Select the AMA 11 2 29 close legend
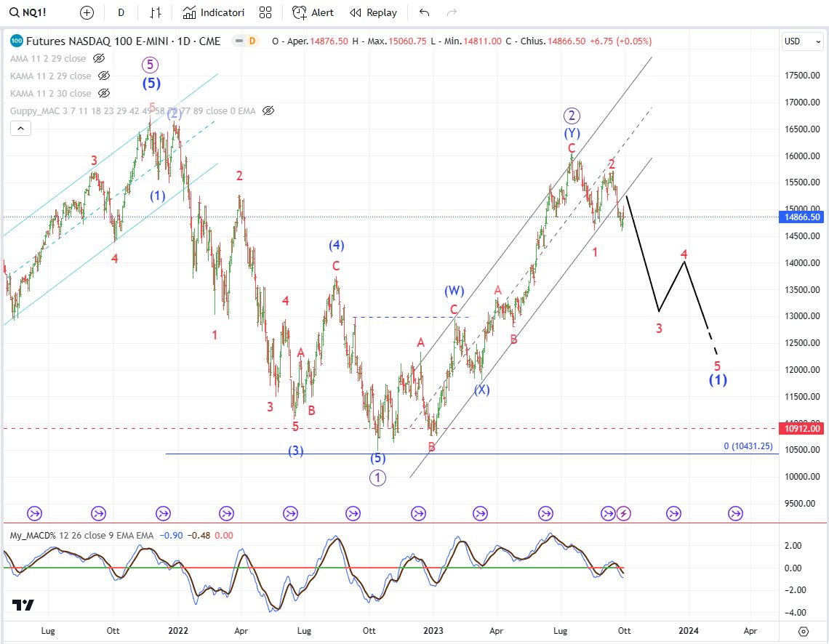Image resolution: width=829 pixels, height=644 pixels. click(48, 59)
